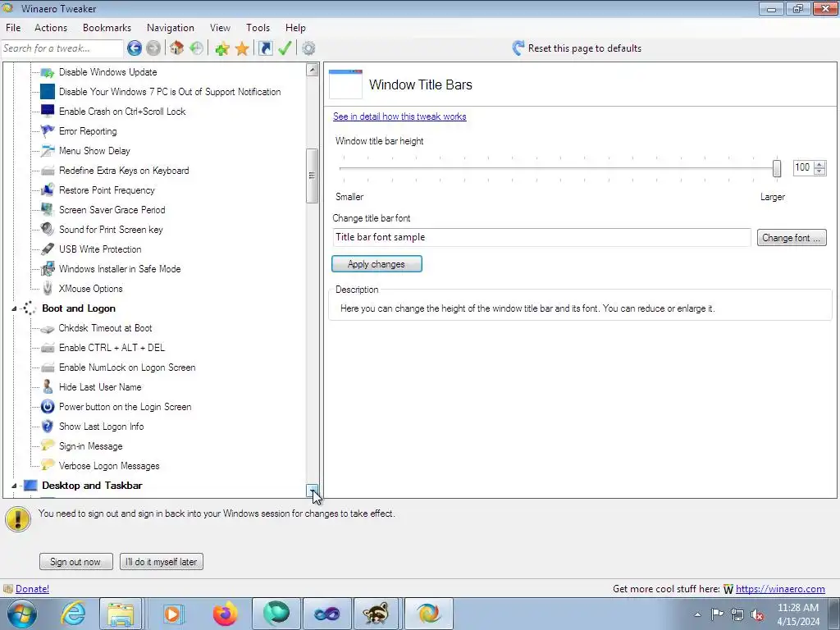
Task: Click the muted volume tray icon
Action: point(757,614)
